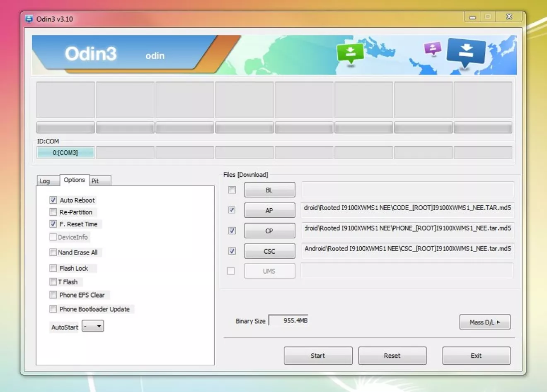Screen dimensions: 547x392
Task: Close the Odin3 window
Action: 509,17
